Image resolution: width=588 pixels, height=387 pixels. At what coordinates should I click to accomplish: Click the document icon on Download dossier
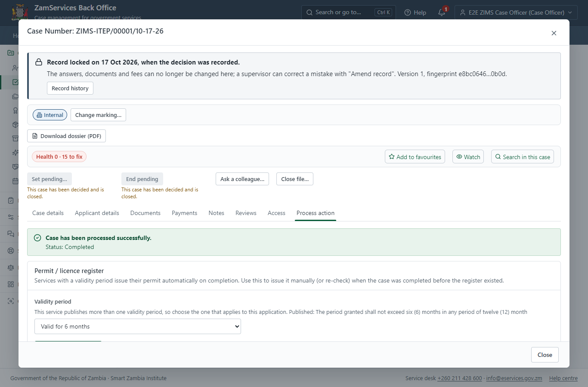[x=35, y=136]
